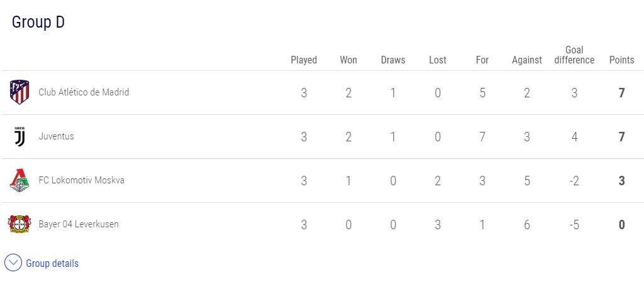Click the Lokomotiv Moskva club crest
Viewport: 644px width, 292px height.
[19, 181]
